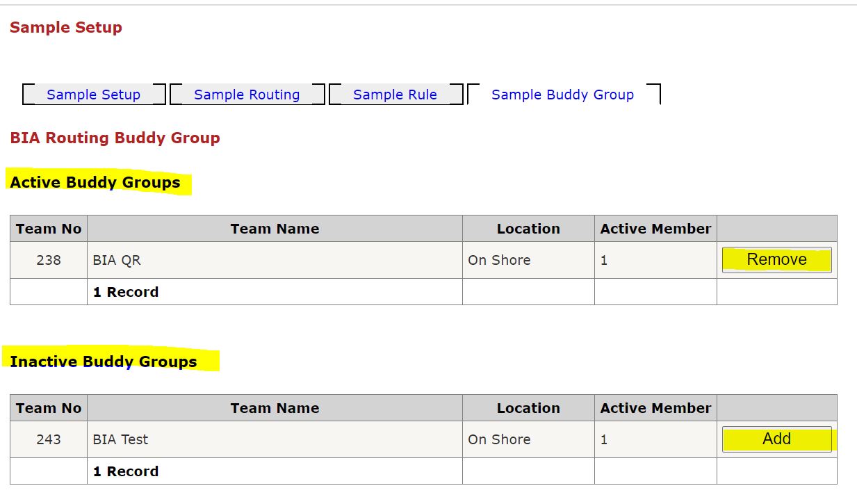Viewport: 857px width, 504px height.
Task: Click Team Name header in active table
Action: [275, 229]
